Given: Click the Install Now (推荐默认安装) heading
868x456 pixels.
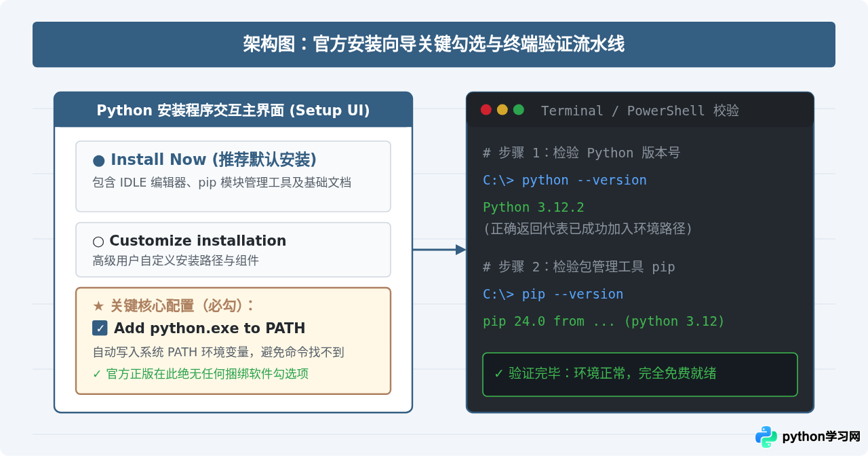Looking at the screenshot, I should click(214, 160).
